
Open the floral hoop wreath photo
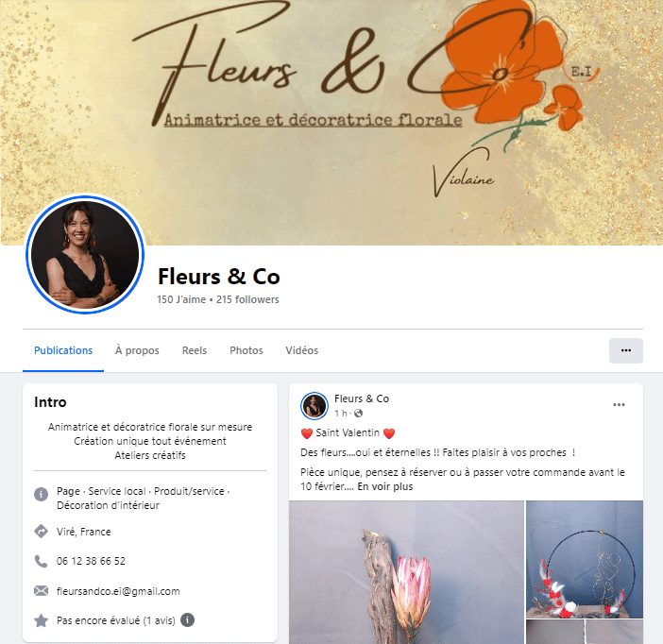tap(585, 559)
